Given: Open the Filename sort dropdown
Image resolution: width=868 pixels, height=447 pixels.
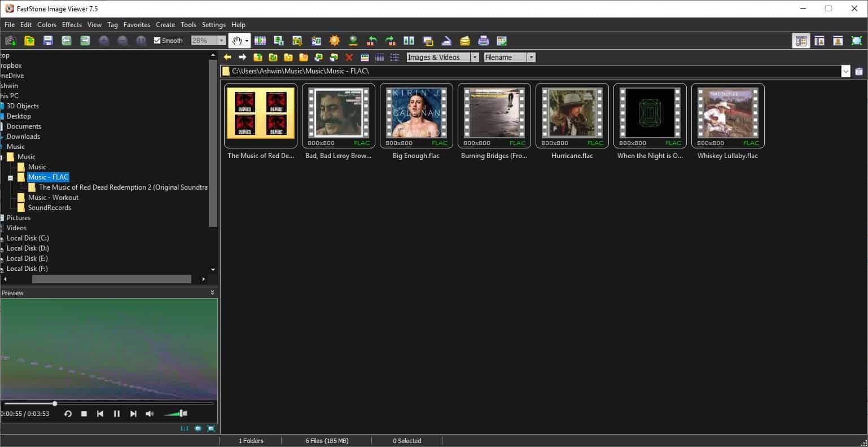Looking at the screenshot, I should (x=531, y=57).
